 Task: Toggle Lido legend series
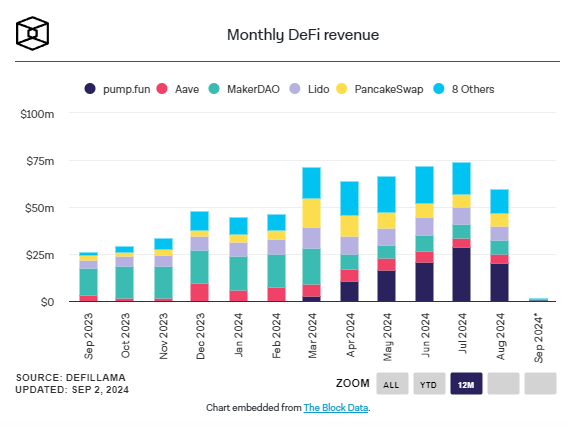(x=309, y=89)
